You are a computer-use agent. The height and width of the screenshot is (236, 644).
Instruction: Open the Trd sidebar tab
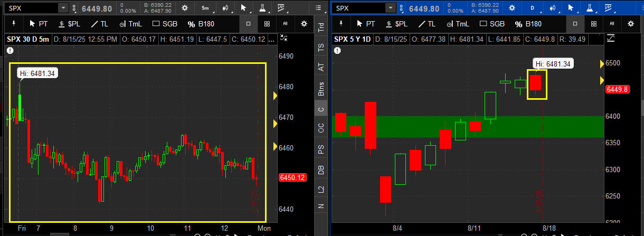[320, 27]
